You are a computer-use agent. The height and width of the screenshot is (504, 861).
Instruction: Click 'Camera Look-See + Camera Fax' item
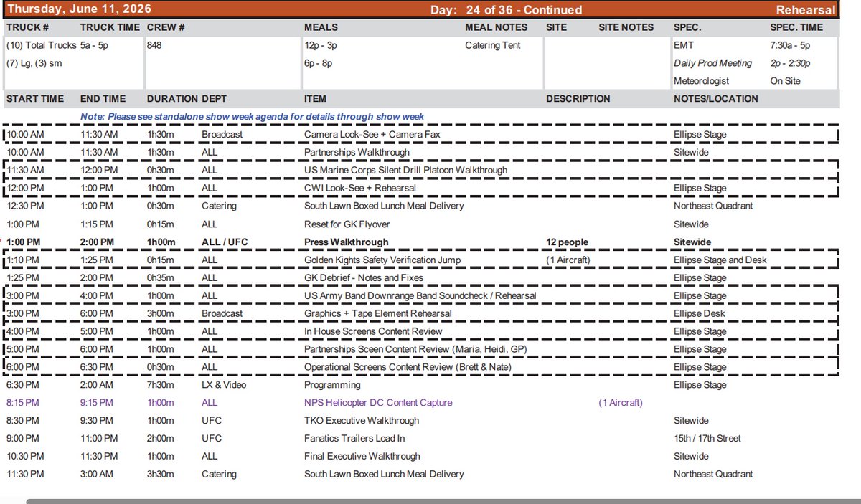[x=372, y=135]
